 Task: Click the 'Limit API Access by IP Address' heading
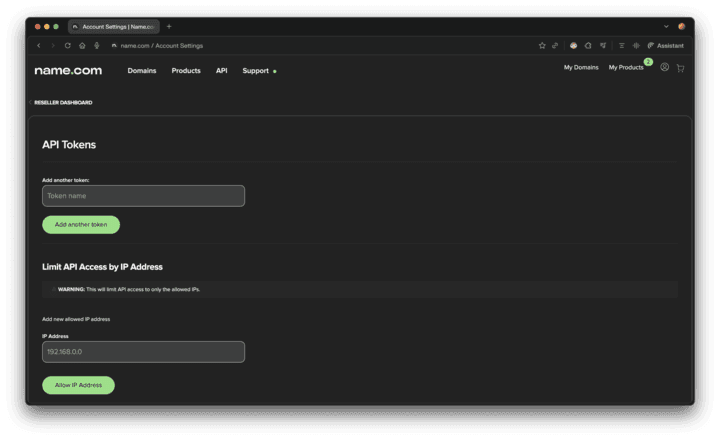(x=102, y=267)
